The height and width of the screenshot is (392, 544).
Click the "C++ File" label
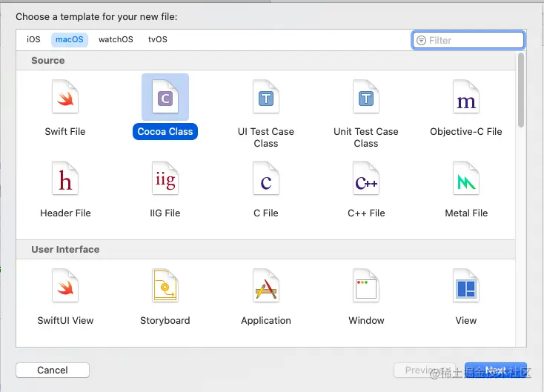coord(366,213)
